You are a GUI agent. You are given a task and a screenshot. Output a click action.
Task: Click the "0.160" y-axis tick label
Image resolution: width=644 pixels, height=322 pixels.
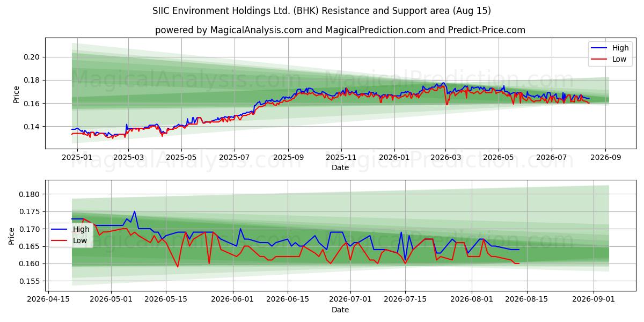click(30, 264)
